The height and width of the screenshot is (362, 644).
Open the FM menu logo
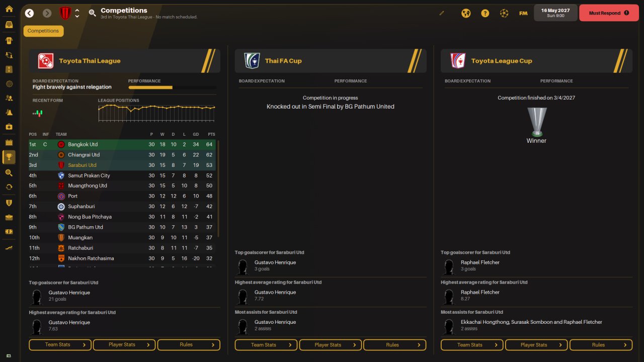point(523,13)
